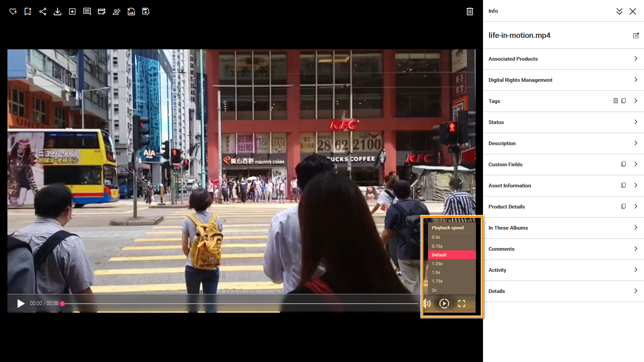644x362 pixels.
Task: Select 0.75x playback speed
Action: point(452,246)
